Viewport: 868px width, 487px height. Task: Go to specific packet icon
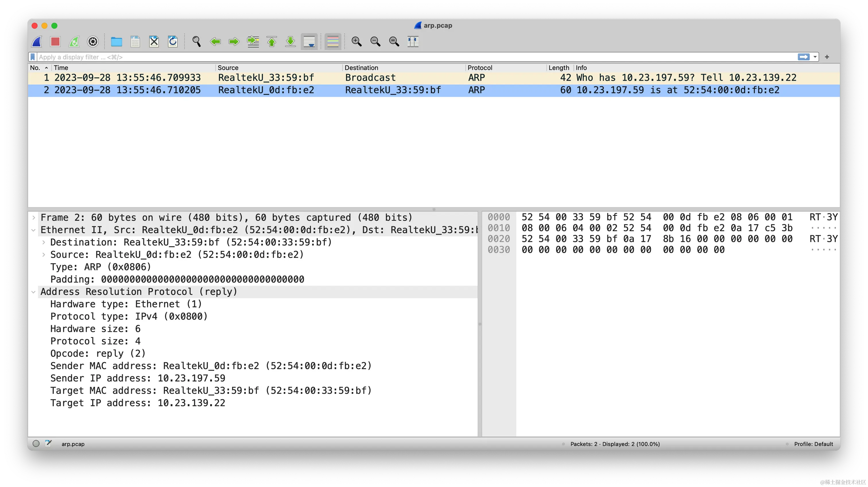click(x=253, y=42)
